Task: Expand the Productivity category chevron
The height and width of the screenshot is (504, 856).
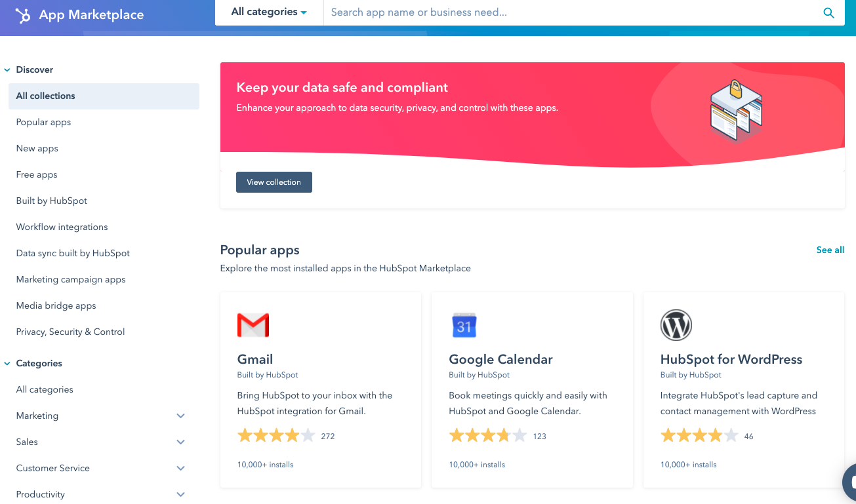Action: 181,495
